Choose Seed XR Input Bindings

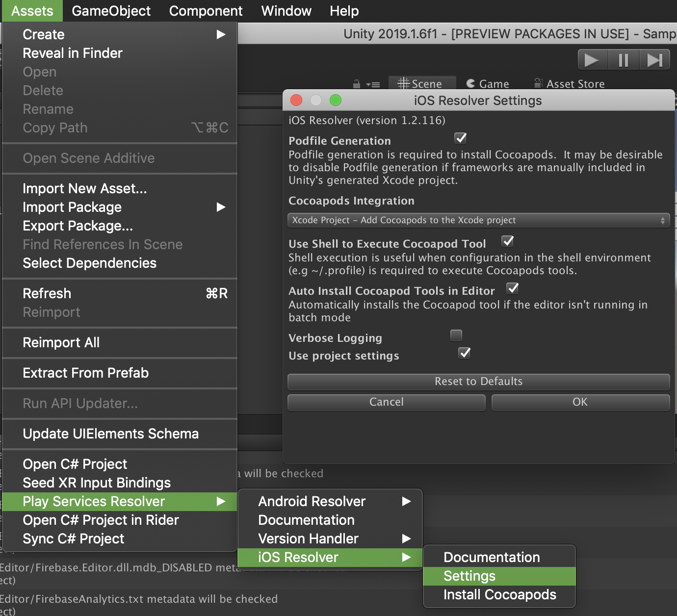(x=120, y=483)
